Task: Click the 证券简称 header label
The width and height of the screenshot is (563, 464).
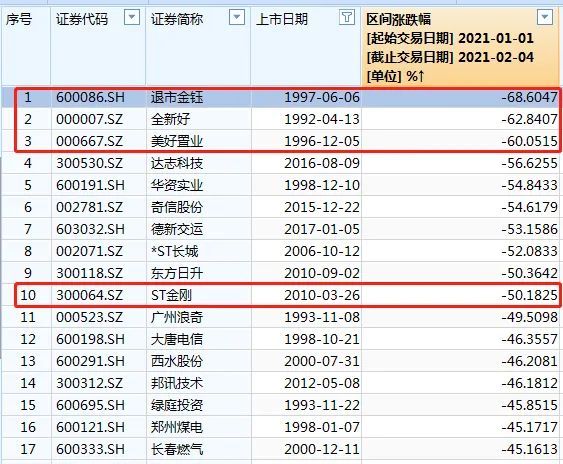Action: [177, 19]
